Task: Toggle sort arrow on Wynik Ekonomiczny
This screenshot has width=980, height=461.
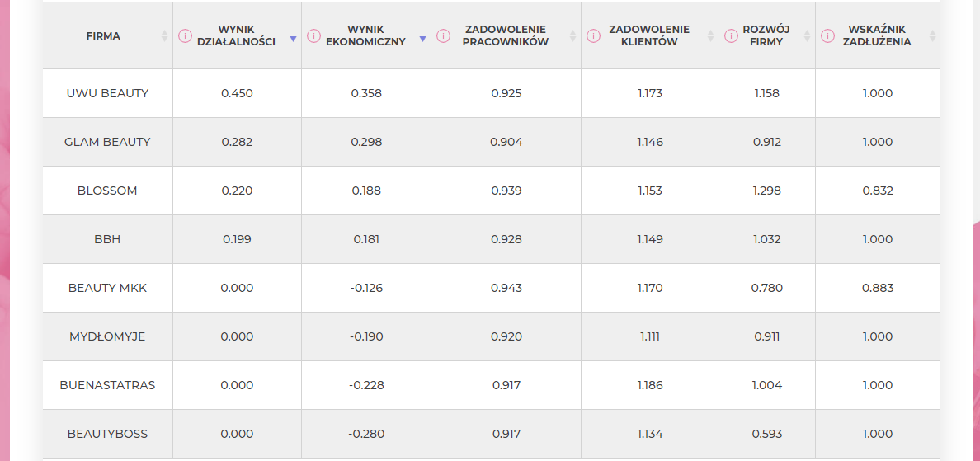Action: [422, 40]
